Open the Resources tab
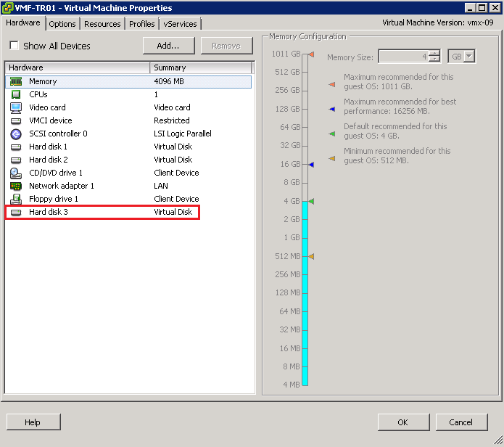Screen dimensions: 504x447 tap(102, 24)
